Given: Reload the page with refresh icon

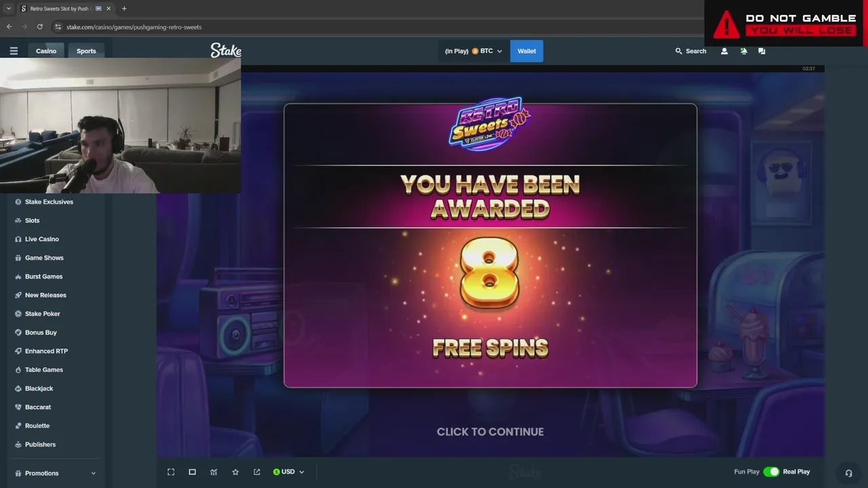Looking at the screenshot, I should click(x=40, y=27).
